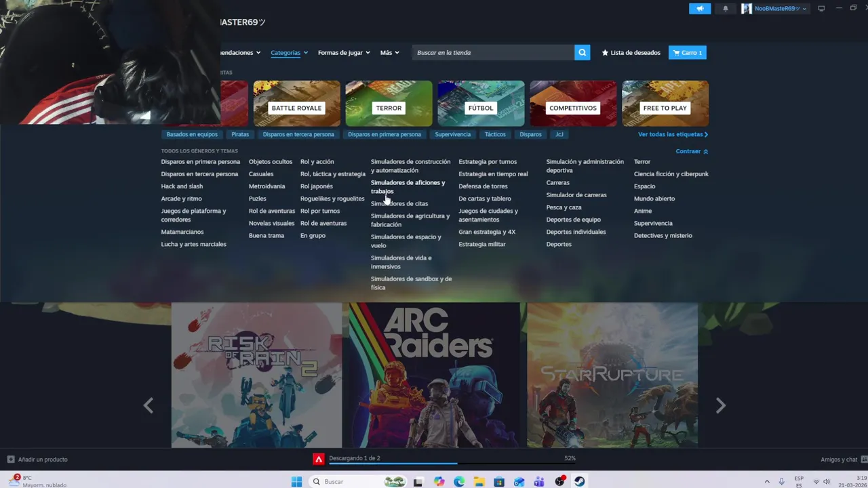
Task: Open the Más menu
Action: pyautogui.click(x=390, y=52)
